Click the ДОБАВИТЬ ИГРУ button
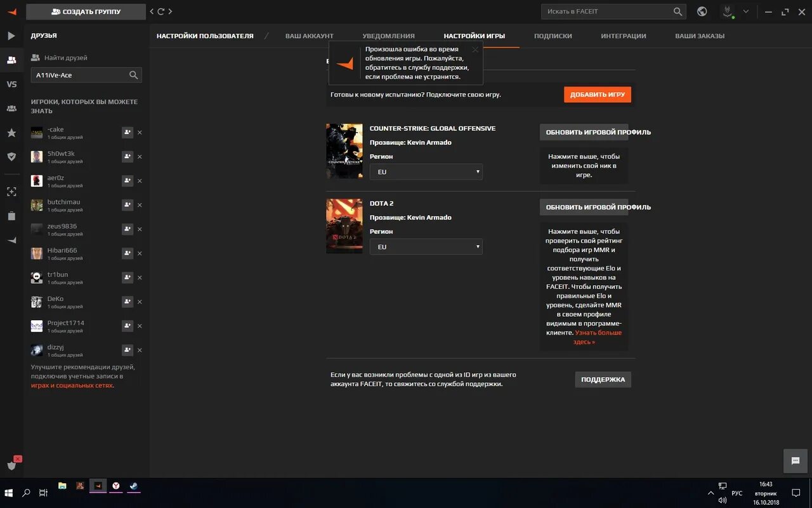Screen dimensions: 812x508 598,95
